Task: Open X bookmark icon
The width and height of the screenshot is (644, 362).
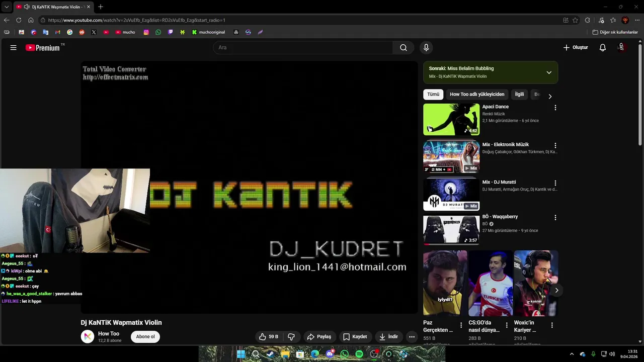Action: [94, 32]
